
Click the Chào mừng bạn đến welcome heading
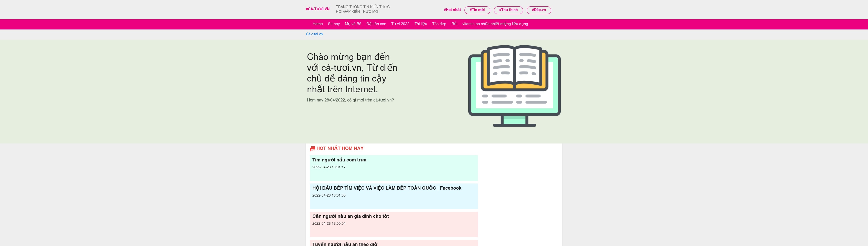pyautogui.click(x=352, y=73)
